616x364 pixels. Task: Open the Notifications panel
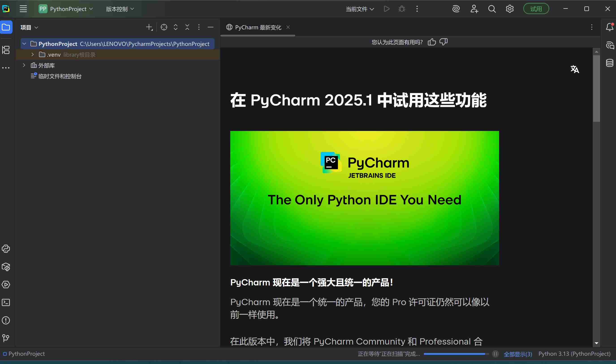click(x=610, y=27)
